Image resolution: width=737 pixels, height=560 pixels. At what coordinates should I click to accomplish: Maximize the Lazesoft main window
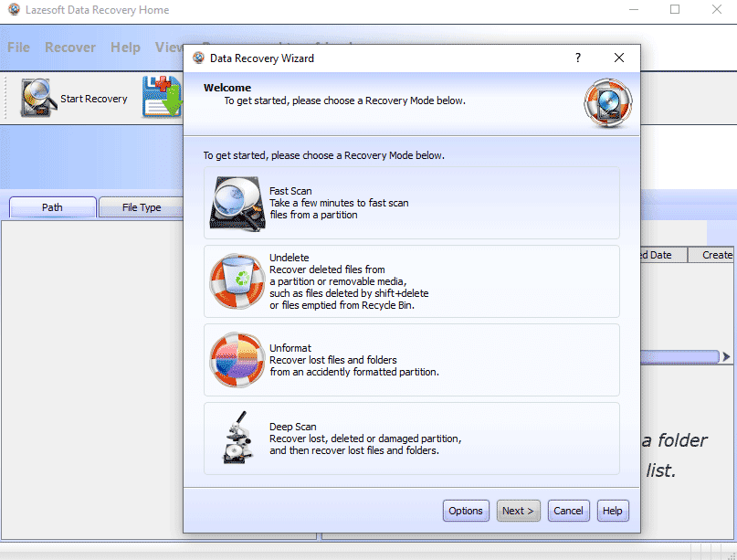point(675,9)
